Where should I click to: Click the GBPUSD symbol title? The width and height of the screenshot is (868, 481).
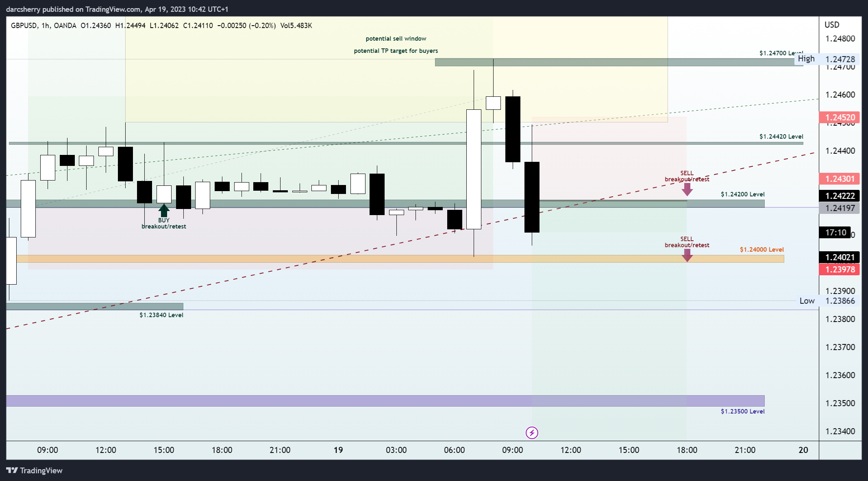pos(24,26)
